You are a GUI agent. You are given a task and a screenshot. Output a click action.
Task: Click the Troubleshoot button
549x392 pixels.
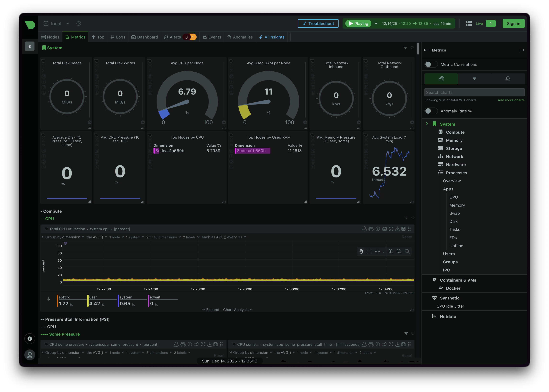318,23
